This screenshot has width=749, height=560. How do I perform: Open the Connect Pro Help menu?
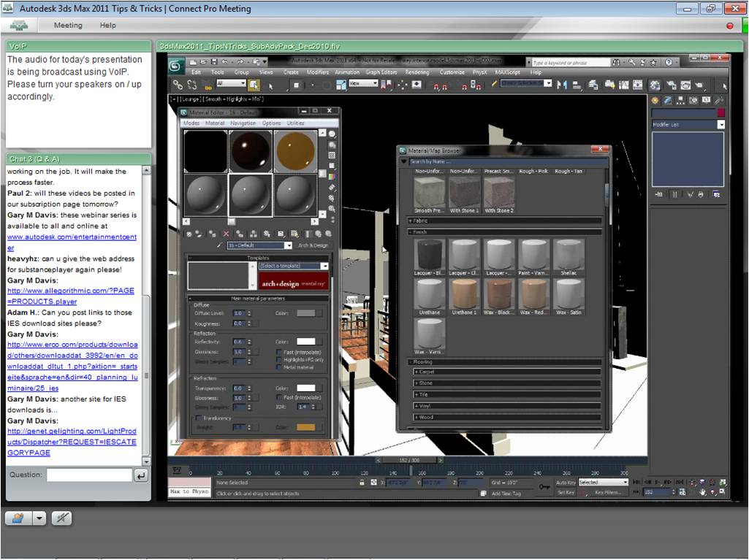[107, 26]
